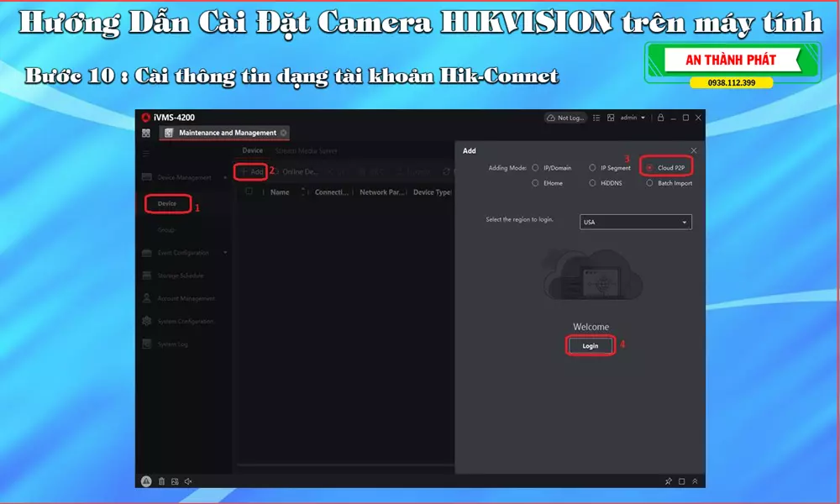Open Account Management in the sidebar
Image resolution: width=840 pixels, height=504 pixels.
pos(186,299)
